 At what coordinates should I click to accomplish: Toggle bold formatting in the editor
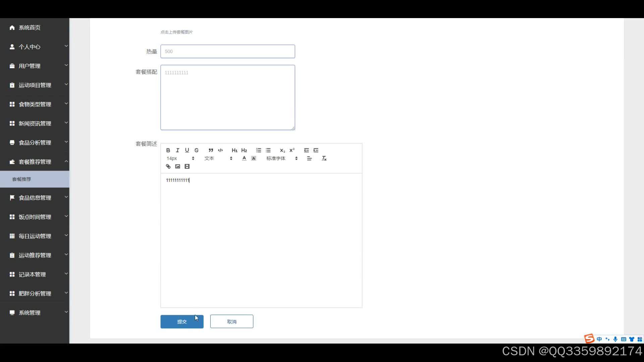168,150
